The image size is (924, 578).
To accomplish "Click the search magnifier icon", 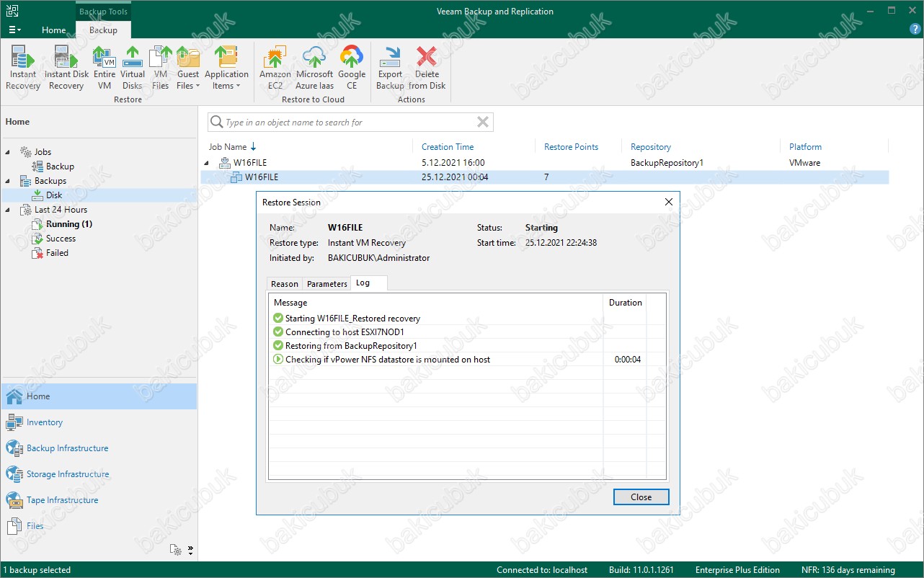I will coord(216,123).
